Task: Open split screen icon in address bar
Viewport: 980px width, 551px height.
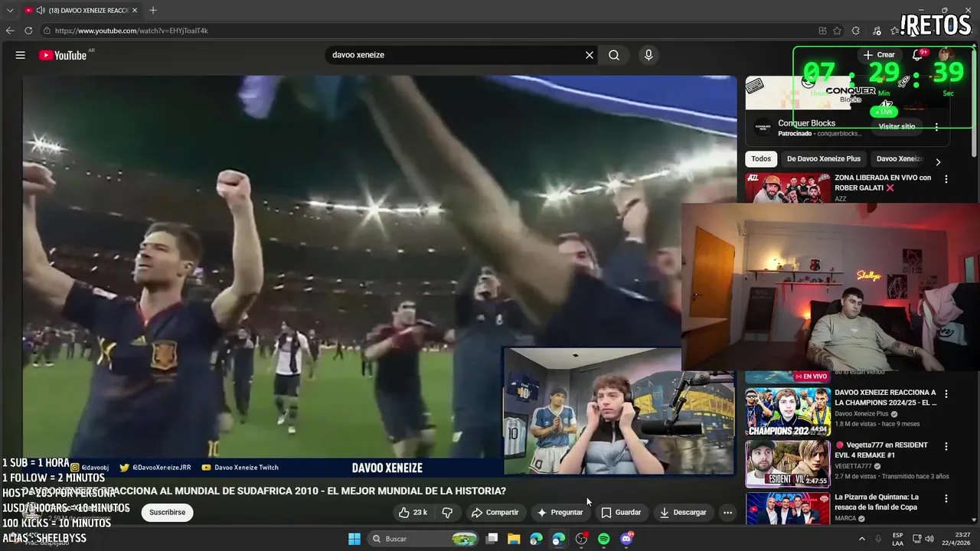Action: coord(822,31)
